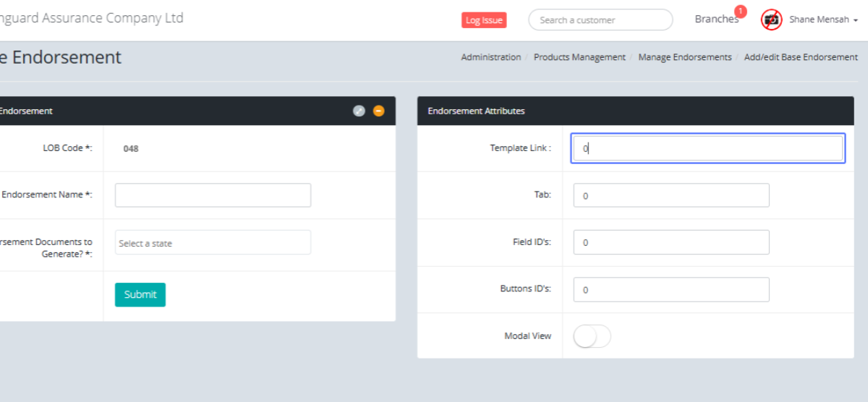Focus the Buttons ID's input field
The height and width of the screenshot is (402, 868).
tap(671, 289)
